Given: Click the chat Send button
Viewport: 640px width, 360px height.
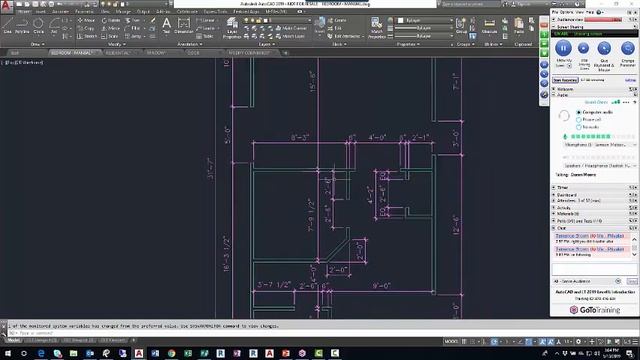Looking at the screenshot, I should click(632, 282).
